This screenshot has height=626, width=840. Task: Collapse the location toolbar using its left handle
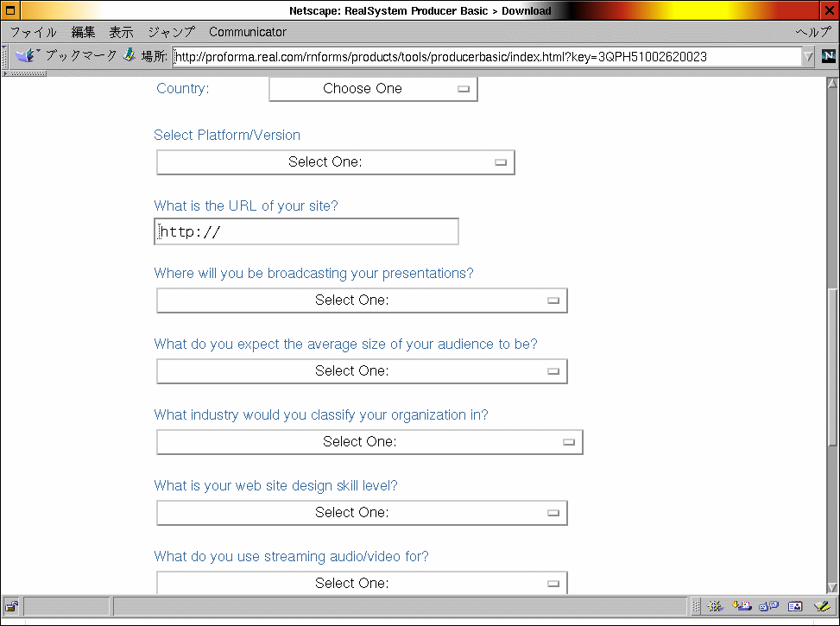click(5, 56)
